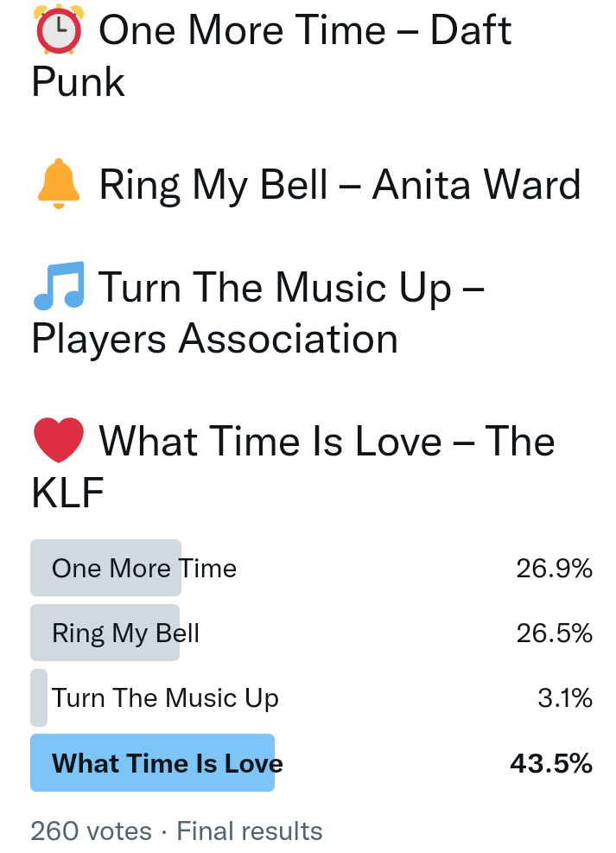Click the 'Final results' label

[250, 831]
